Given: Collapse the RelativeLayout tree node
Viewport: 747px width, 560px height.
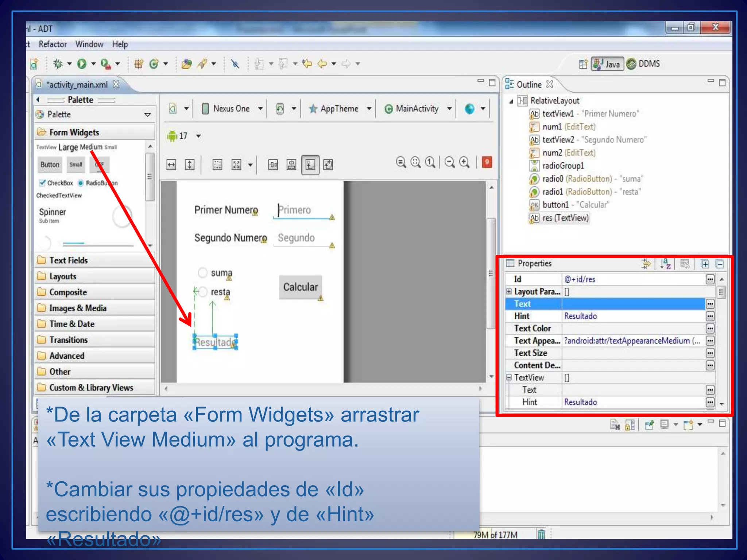Looking at the screenshot, I should pos(511,101).
